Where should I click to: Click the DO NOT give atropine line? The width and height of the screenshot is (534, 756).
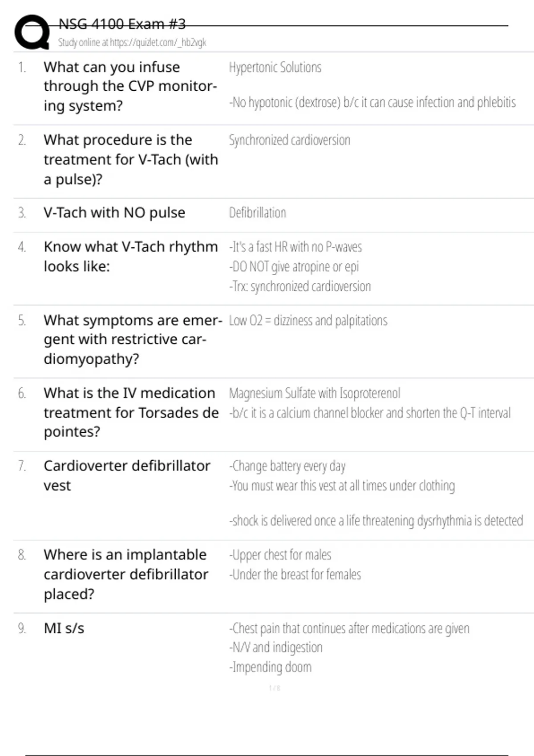[294, 266]
